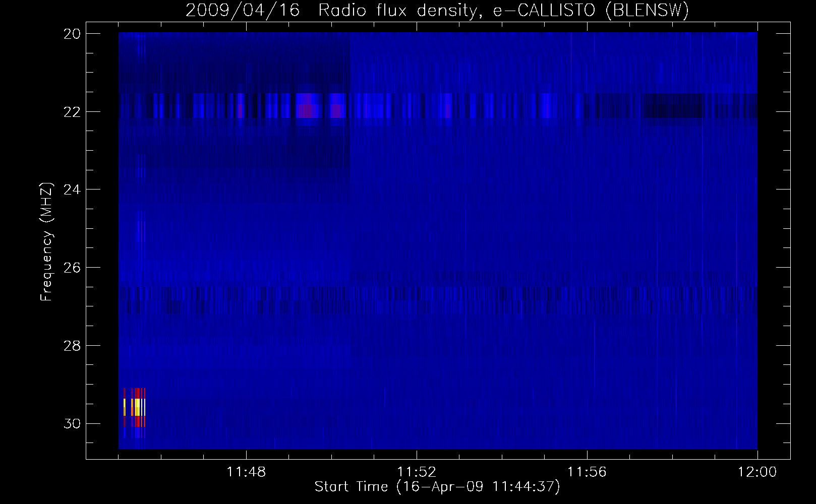The width and height of the screenshot is (816, 504).
Task: Click the time tick label "11:56"
Action: (587, 472)
